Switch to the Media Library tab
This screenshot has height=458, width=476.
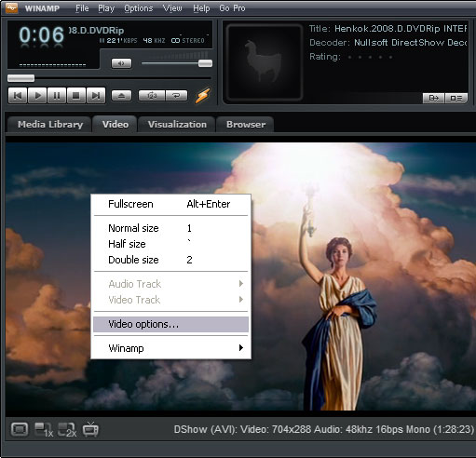point(50,125)
